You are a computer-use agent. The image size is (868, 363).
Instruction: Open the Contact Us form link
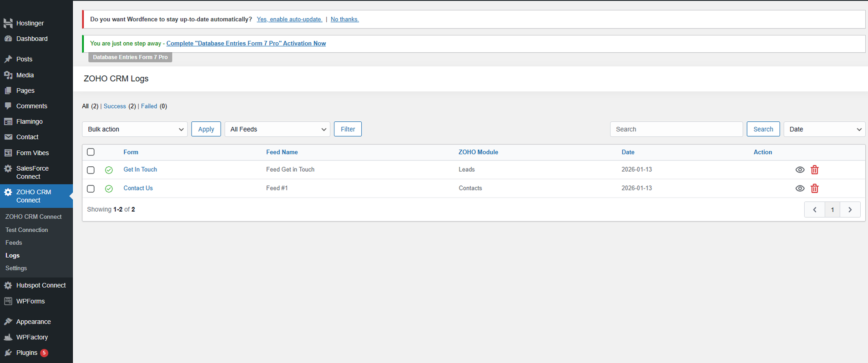[138, 188]
